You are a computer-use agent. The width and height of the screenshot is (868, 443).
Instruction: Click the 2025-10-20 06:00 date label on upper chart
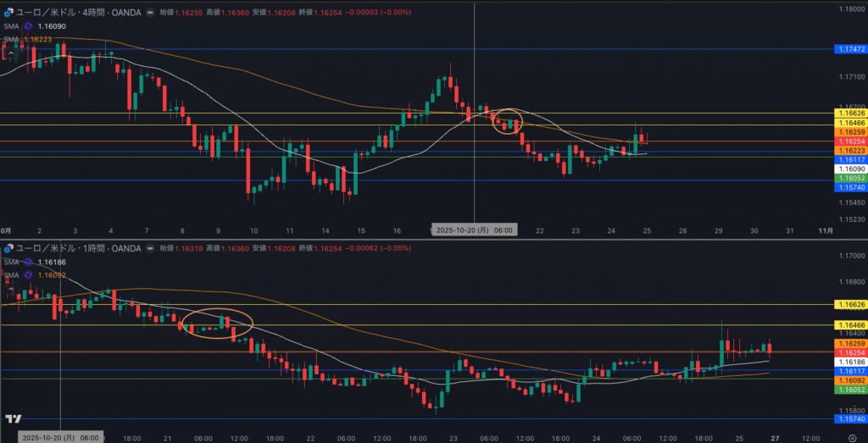tap(473, 230)
